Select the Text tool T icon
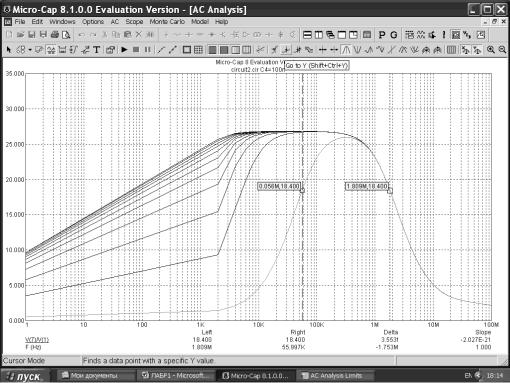Screen dimensions: 510x383 click(97, 50)
